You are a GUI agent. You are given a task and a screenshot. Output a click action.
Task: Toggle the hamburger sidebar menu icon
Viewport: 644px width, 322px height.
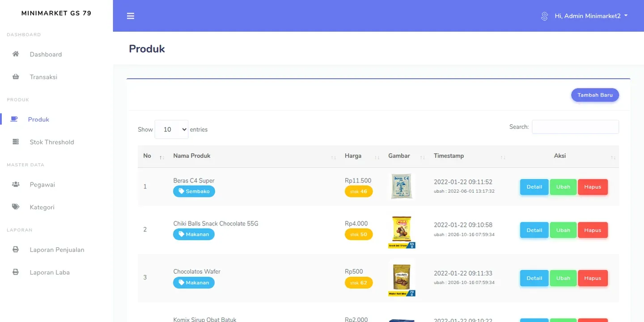click(x=131, y=16)
